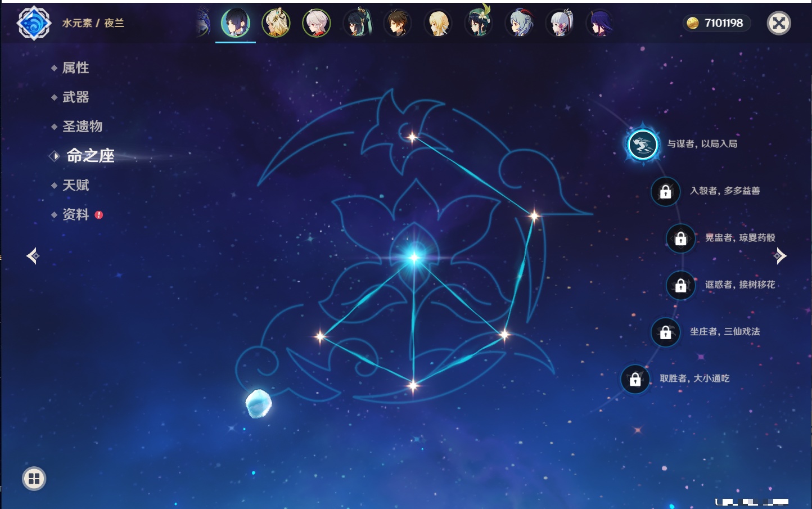Screen dimensions: 812x509
Task: Select the Raiden Shogun portrait
Action: (x=600, y=23)
